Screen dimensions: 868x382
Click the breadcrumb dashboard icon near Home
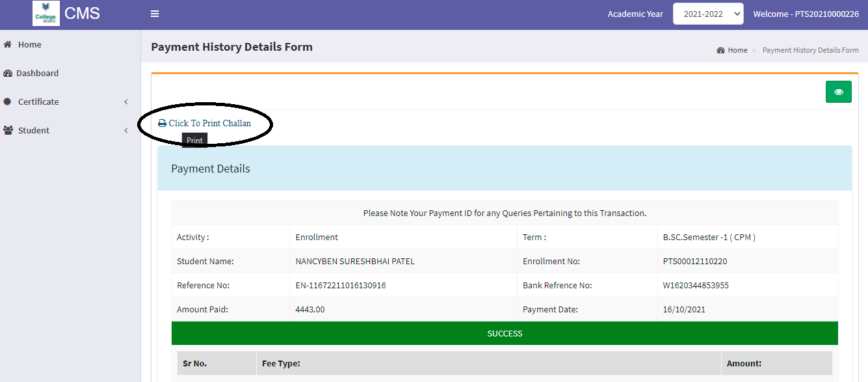[720, 51]
